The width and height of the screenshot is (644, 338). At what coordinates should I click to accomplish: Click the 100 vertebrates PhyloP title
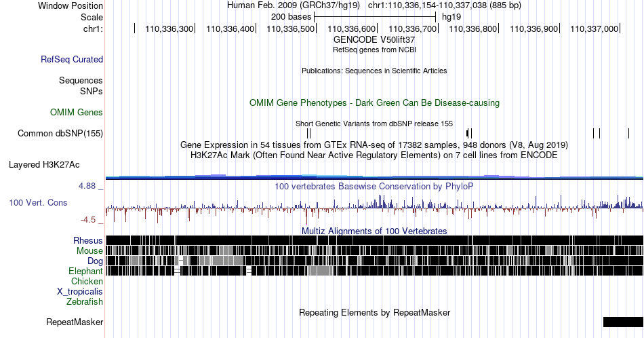374,186
